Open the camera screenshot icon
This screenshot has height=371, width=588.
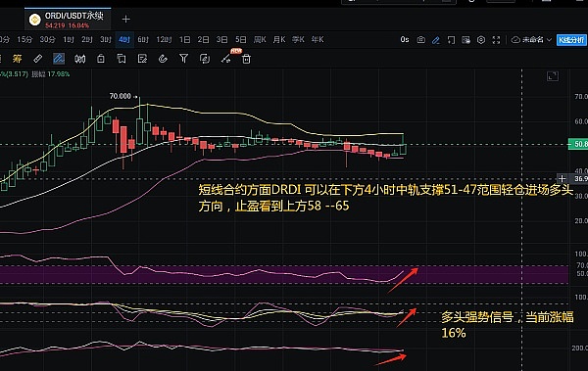click(x=420, y=40)
